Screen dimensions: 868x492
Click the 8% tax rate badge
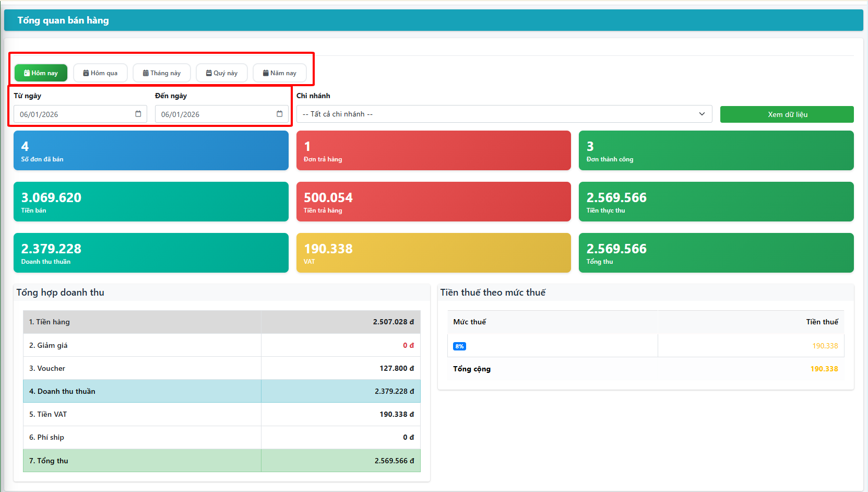click(x=459, y=346)
